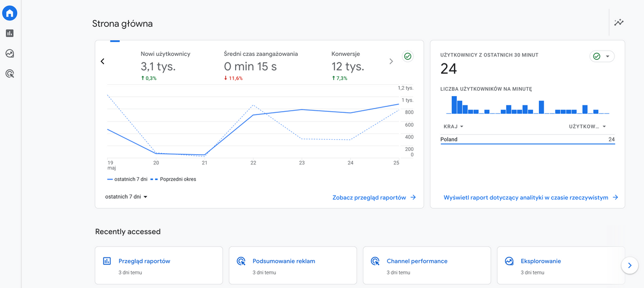Select the Nowi użytkownicy metric tab
Screen dimensions: 644x288
pos(165,66)
